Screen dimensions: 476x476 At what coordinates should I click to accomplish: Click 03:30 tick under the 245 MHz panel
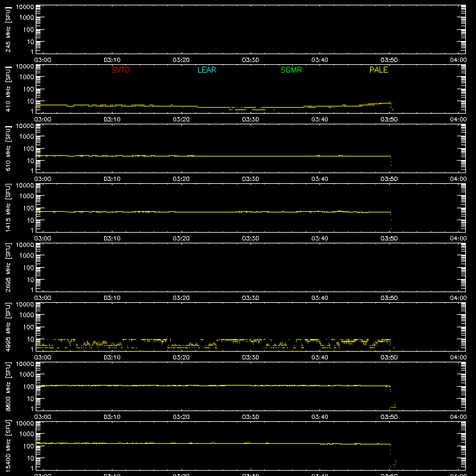click(x=250, y=60)
